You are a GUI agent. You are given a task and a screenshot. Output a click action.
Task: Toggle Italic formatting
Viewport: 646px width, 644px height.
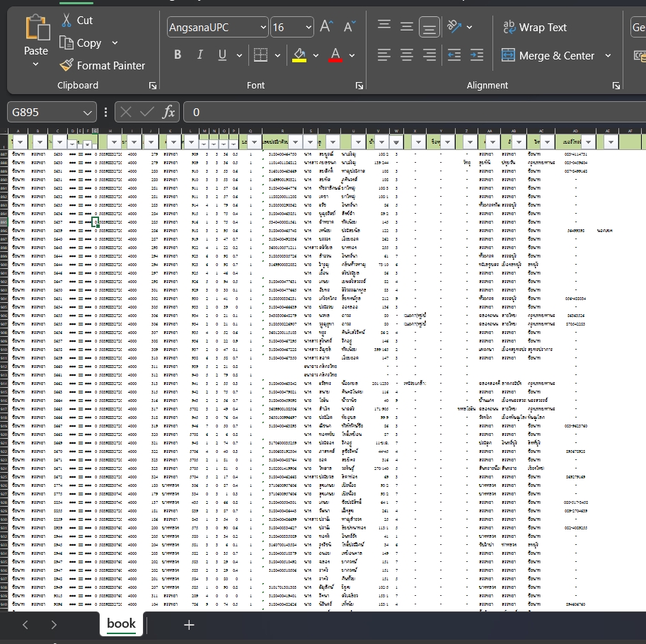click(200, 54)
